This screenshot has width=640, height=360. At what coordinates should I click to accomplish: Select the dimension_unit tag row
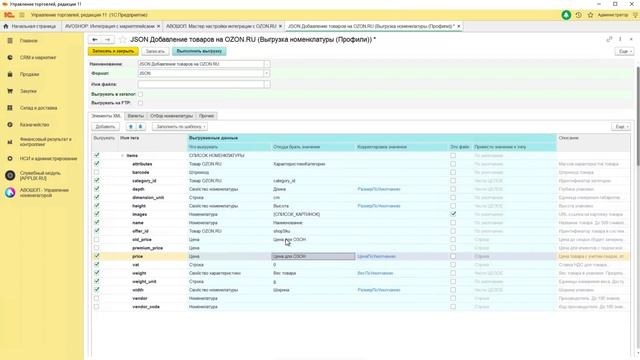[148, 198]
